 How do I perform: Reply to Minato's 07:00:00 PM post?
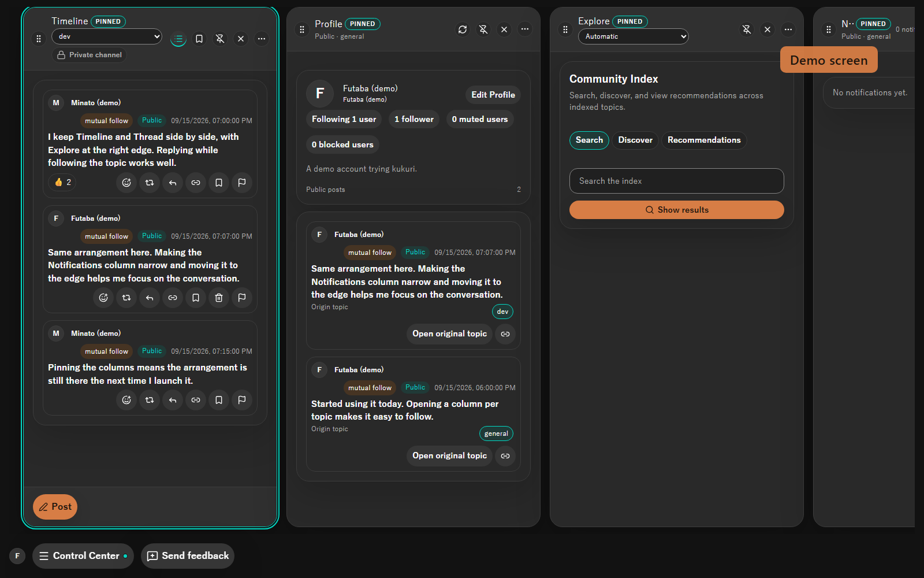coord(173,183)
